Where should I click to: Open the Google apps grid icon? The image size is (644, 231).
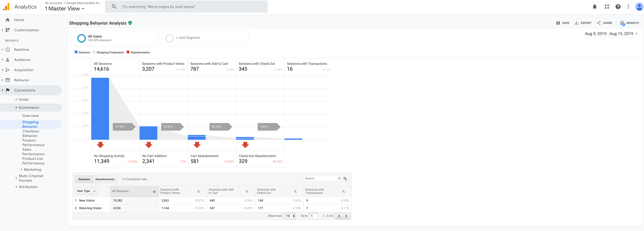coord(607,7)
